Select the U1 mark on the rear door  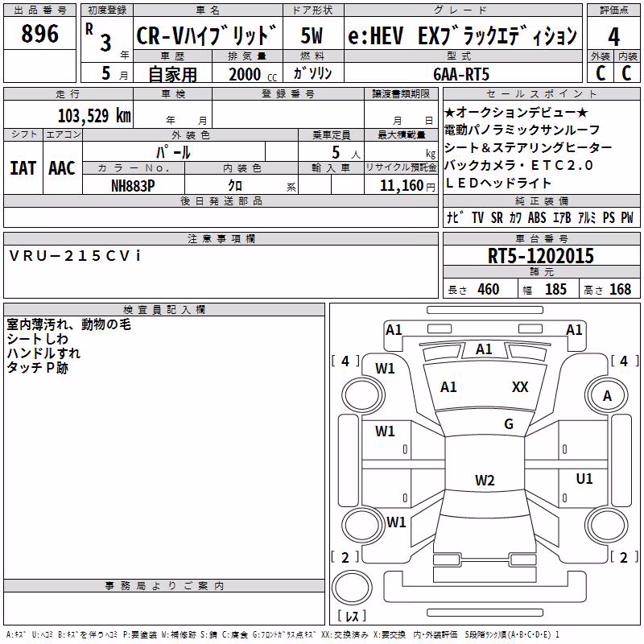click(x=584, y=478)
